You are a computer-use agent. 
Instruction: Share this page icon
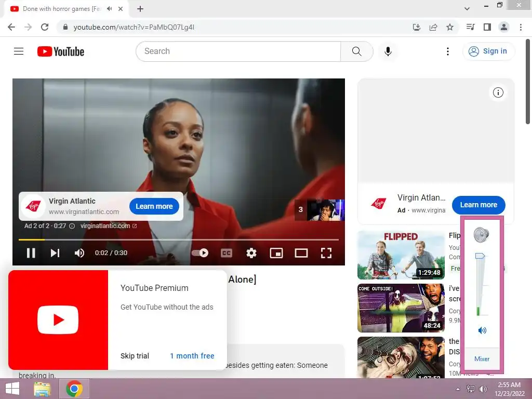[433, 27]
